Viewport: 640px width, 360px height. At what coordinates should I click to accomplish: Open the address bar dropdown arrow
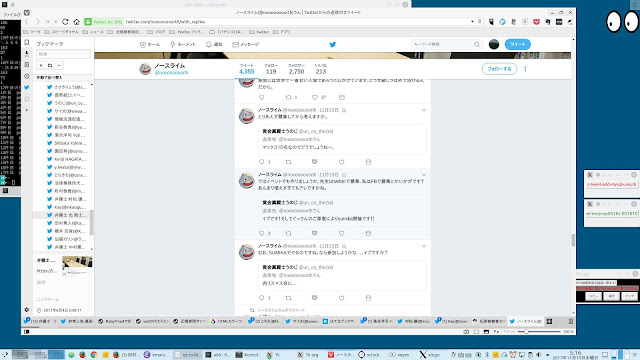pyautogui.click(x=472, y=22)
